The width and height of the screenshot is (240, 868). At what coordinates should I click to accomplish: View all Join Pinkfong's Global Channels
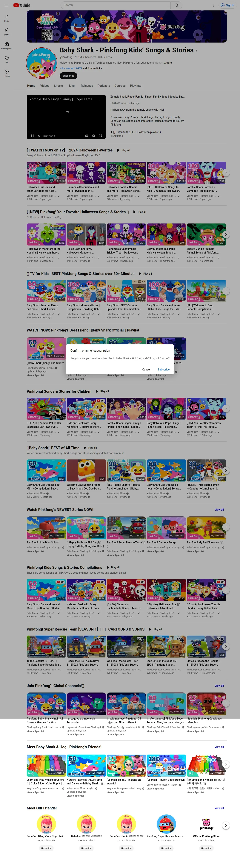click(219, 686)
